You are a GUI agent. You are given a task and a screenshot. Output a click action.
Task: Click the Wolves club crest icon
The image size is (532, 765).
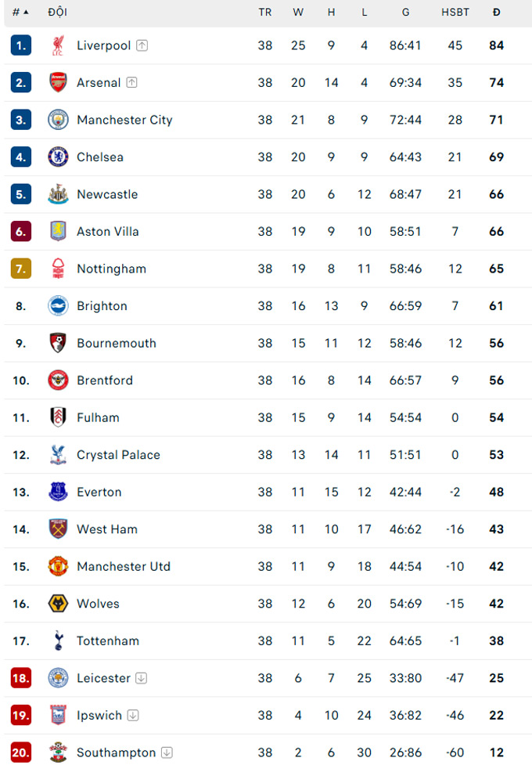(58, 604)
